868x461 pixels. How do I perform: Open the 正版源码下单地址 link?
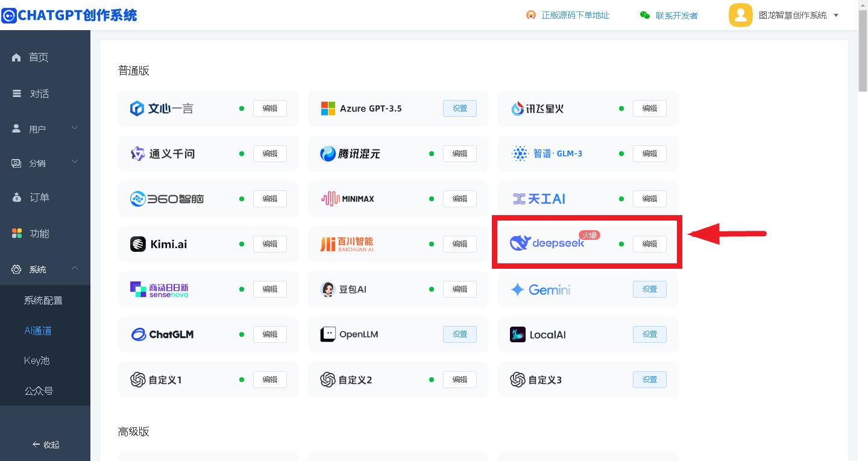[575, 15]
